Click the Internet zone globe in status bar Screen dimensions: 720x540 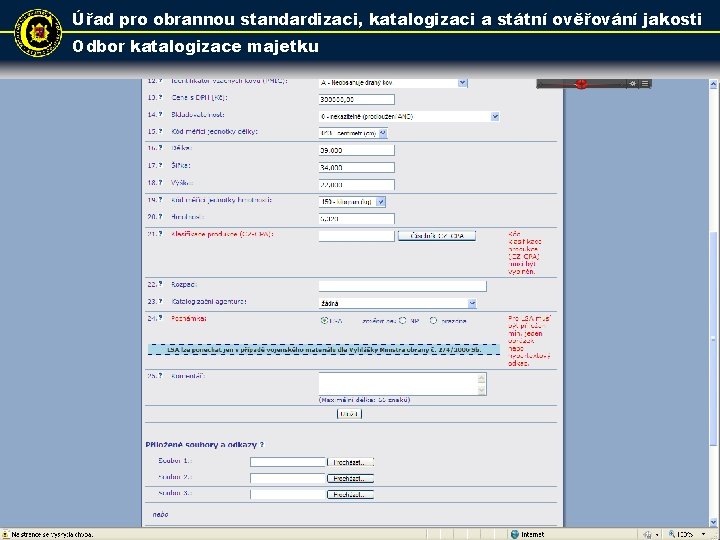click(x=515, y=534)
